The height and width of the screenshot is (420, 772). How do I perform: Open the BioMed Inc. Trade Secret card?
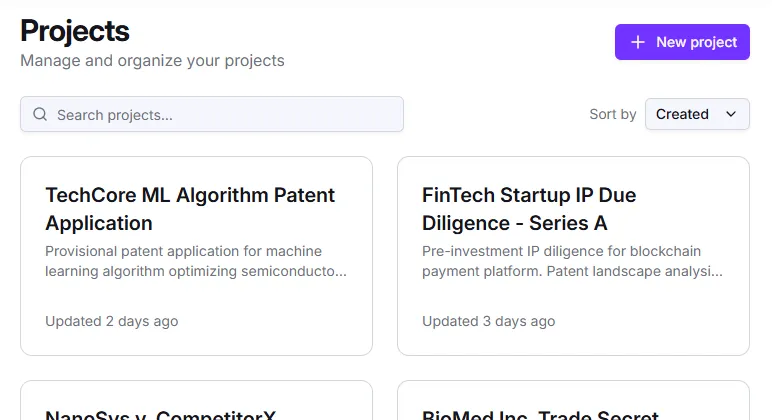(x=573, y=404)
